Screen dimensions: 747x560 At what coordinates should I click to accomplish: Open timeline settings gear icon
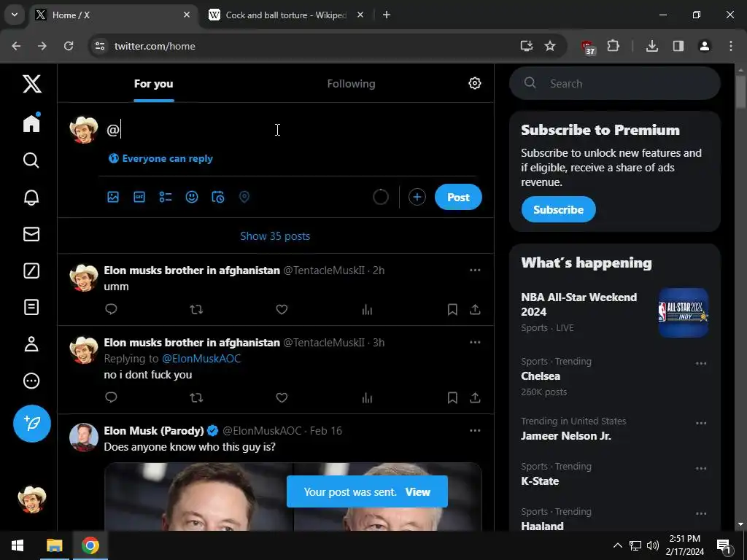(474, 83)
